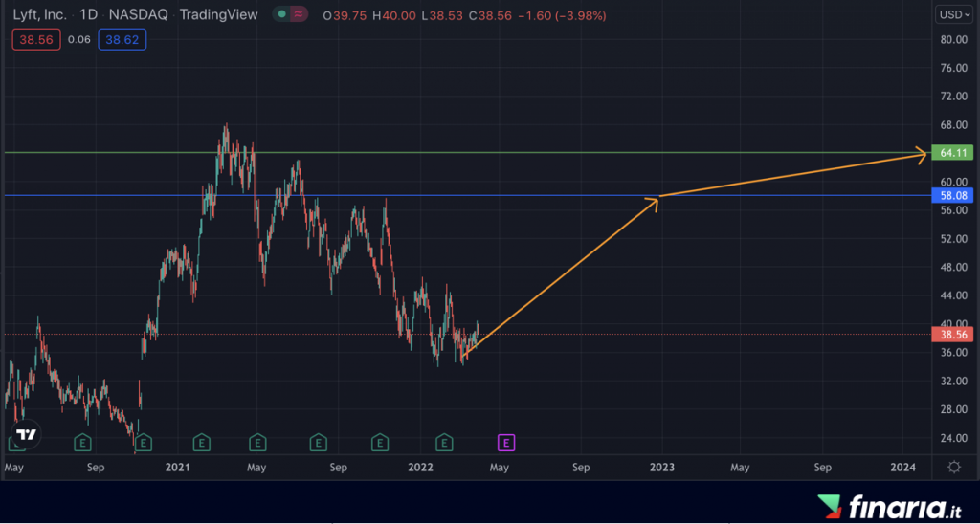The height and width of the screenshot is (524, 980).
Task: Click the 2024 label on time axis
Action: (902, 468)
